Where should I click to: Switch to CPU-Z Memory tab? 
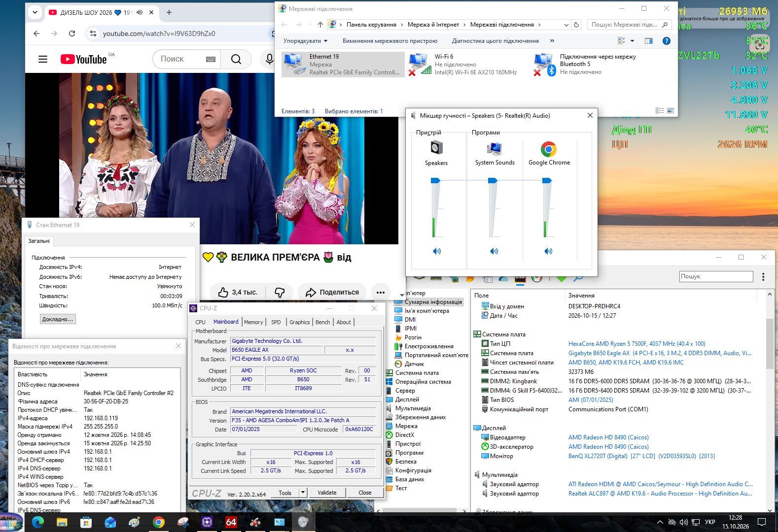coord(253,322)
